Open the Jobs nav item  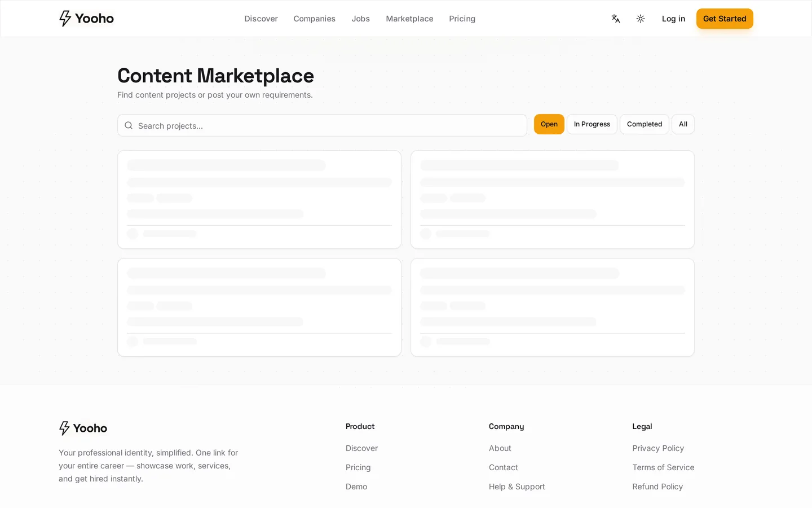[x=360, y=19]
